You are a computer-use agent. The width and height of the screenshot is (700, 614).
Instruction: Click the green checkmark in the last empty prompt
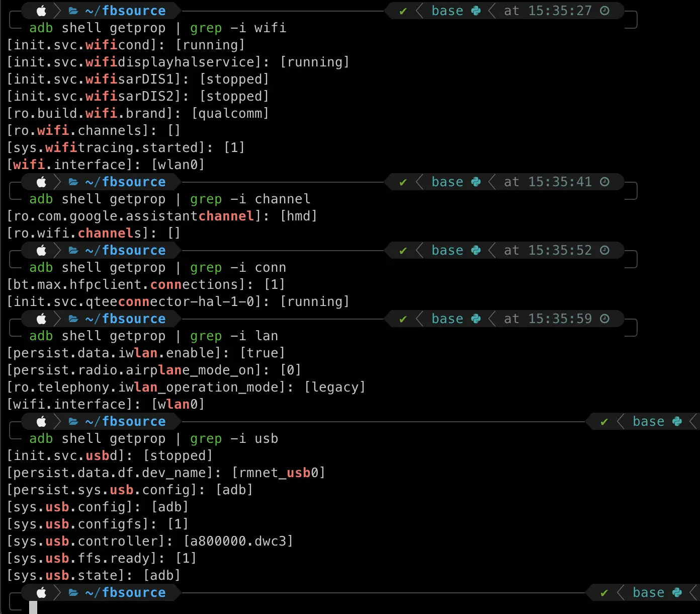pos(604,593)
